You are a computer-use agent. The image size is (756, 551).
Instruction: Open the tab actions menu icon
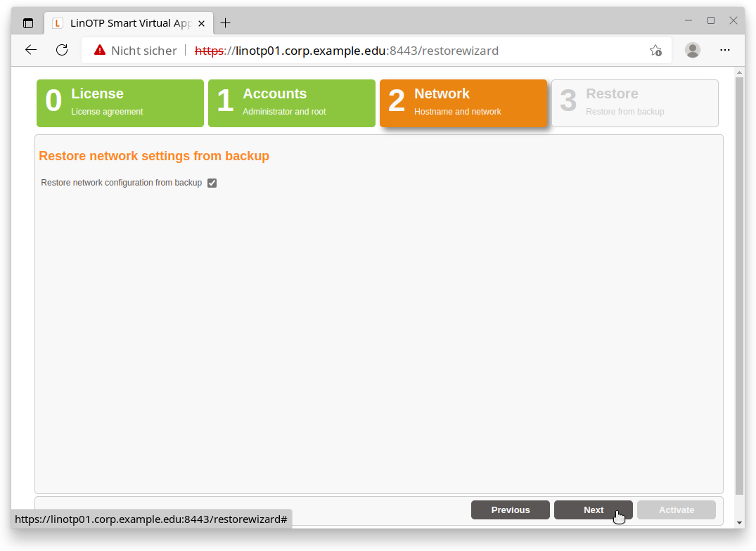(28, 23)
